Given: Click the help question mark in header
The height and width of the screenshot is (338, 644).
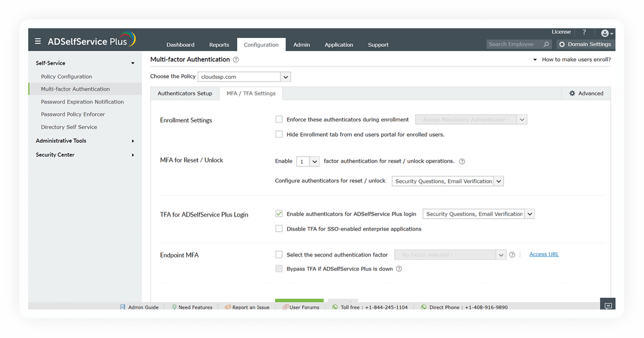Looking at the screenshot, I should click(584, 32).
